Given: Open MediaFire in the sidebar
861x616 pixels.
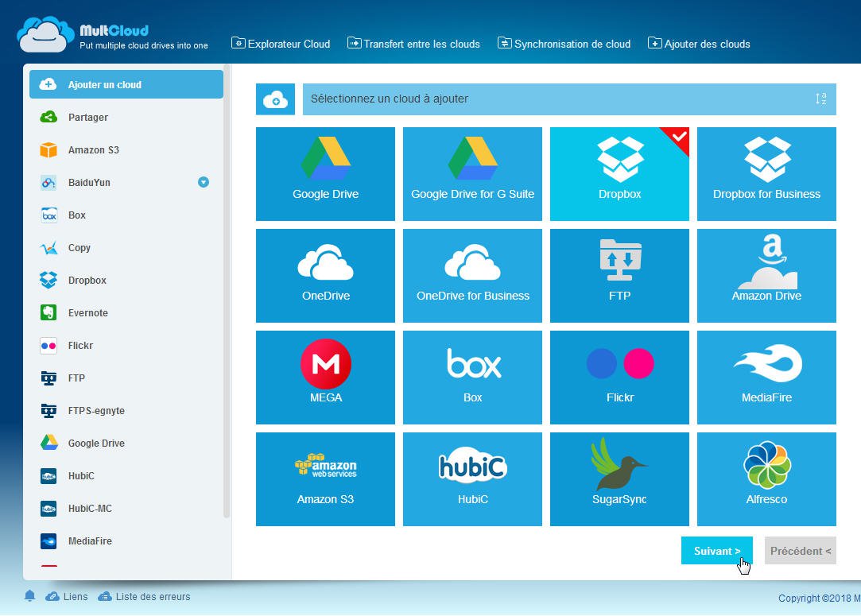Looking at the screenshot, I should click(126, 540).
